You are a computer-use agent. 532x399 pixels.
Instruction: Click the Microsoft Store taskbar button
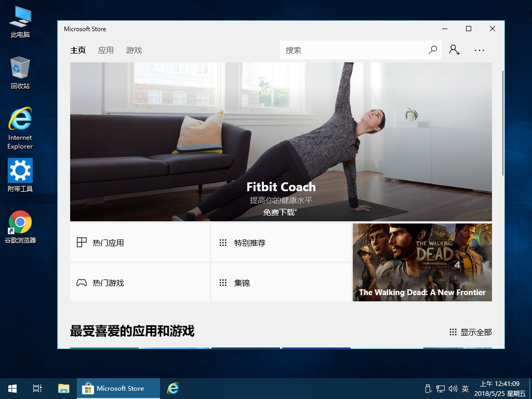pos(118,389)
